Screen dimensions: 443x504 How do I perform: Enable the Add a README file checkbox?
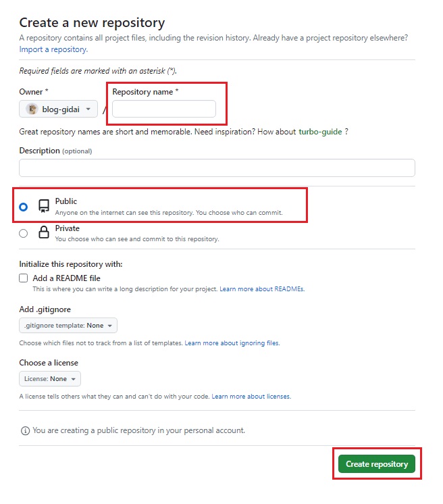24,278
